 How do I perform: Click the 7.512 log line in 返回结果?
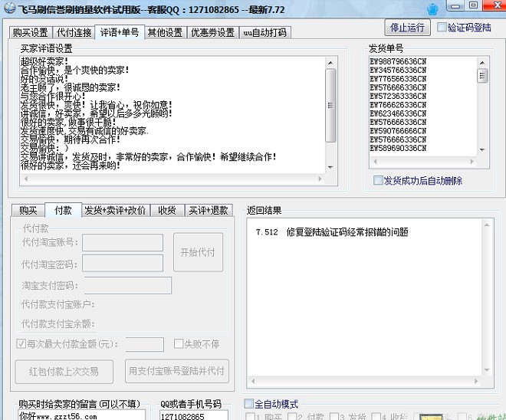coord(332,232)
